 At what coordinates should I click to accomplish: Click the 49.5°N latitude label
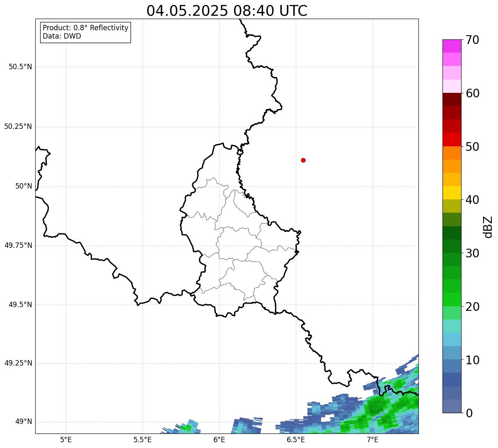[20, 305]
